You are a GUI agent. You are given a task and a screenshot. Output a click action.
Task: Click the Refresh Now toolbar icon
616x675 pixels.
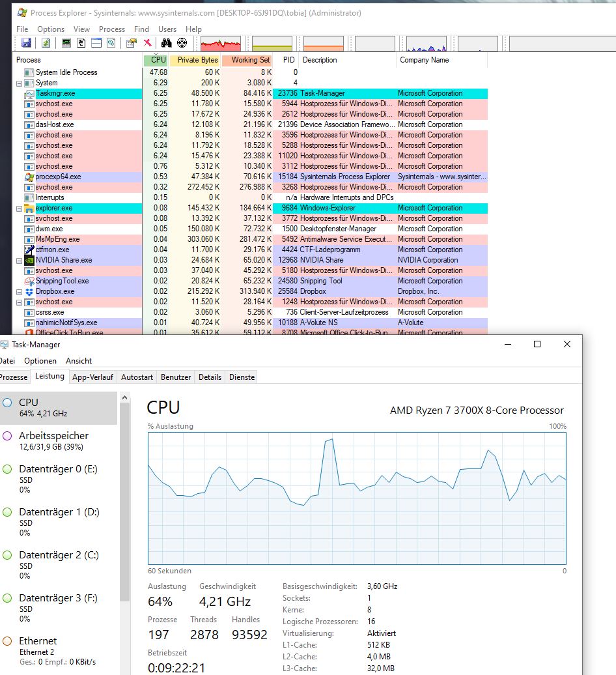46,42
